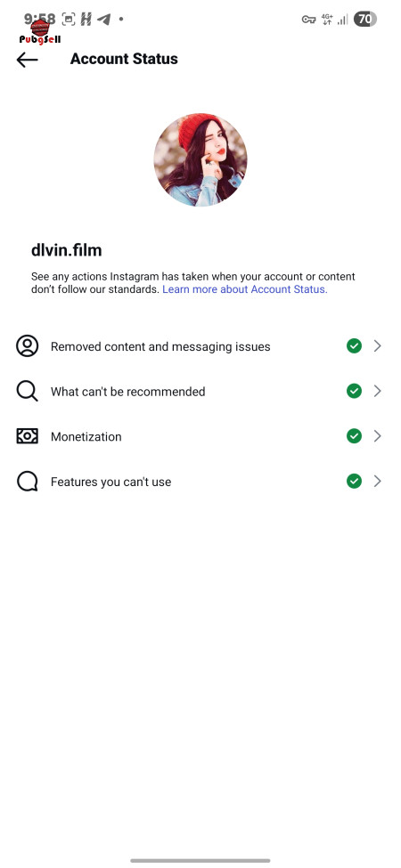
Task: Tap green checkmark for What can't be recommended
Action: click(354, 392)
